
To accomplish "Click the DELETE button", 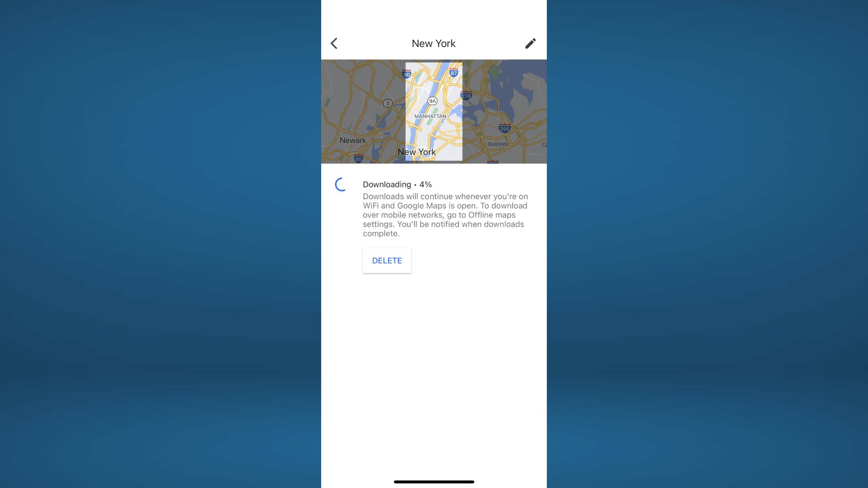I will [387, 260].
